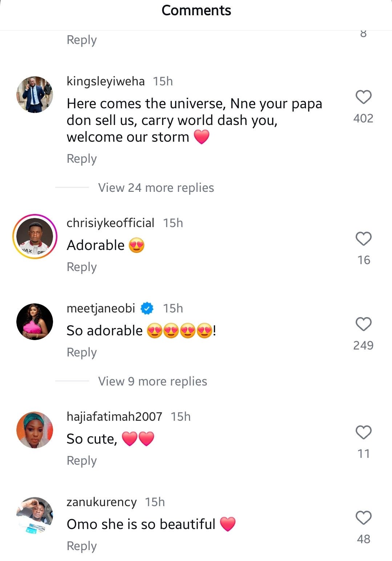Open hajiafatimah2007's profile photo
The image size is (392, 561).
pyautogui.click(x=35, y=430)
